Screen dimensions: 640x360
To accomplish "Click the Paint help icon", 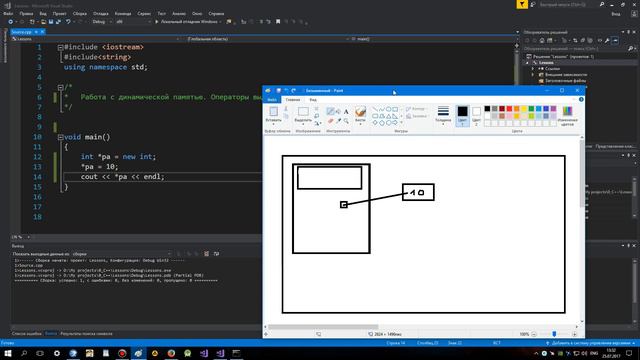I will (x=581, y=100).
